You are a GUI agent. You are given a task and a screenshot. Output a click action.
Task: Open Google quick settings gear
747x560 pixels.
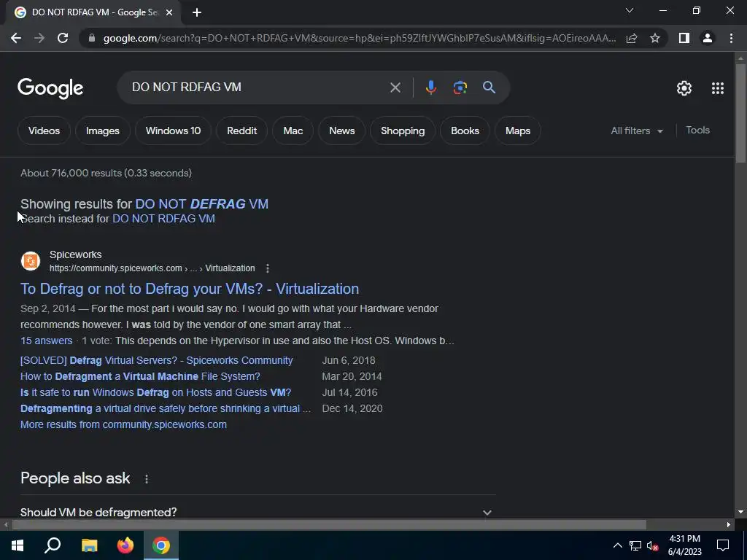(x=684, y=88)
